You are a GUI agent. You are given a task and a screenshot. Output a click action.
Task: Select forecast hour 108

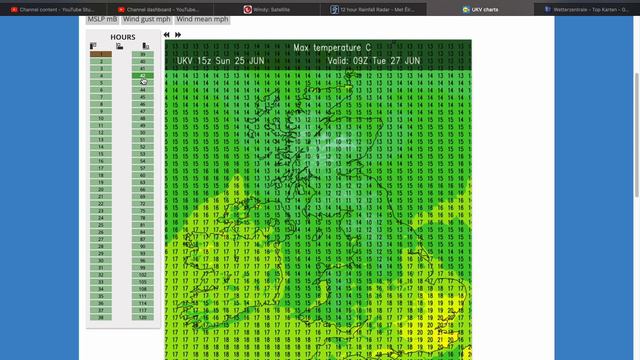click(143, 289)
